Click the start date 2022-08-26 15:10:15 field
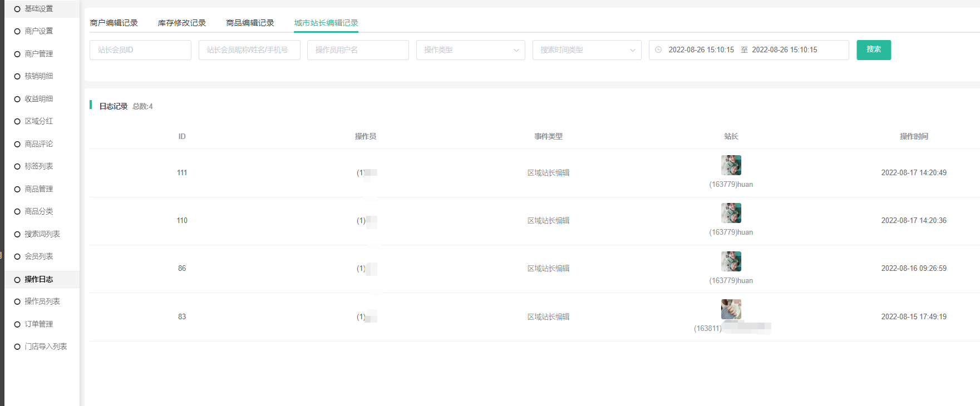Image resolution: width=980 pixels, height=406 pixels. 701,50
